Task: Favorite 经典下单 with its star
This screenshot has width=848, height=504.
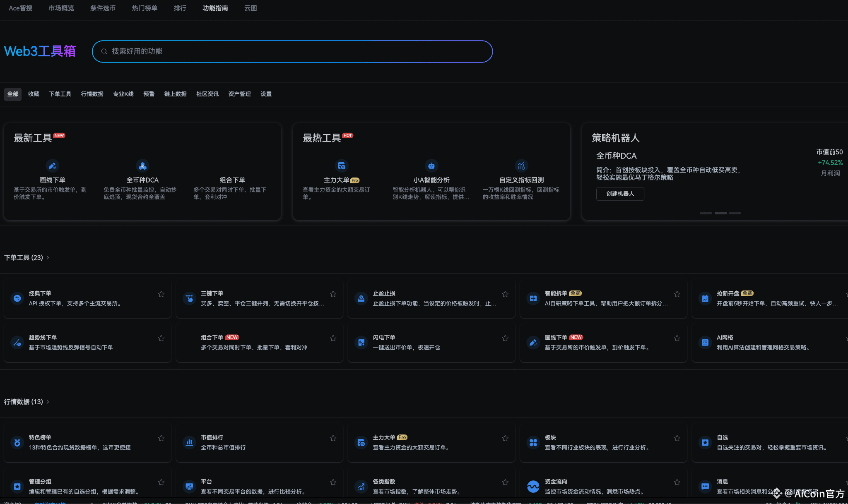Action: click(161, 294)
